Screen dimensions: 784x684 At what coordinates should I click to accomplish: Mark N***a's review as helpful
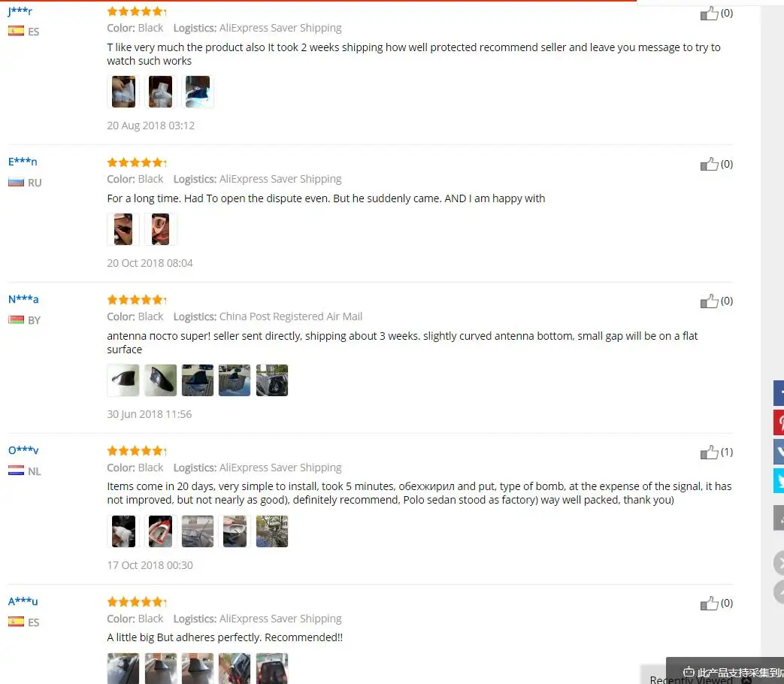(709, 301)
